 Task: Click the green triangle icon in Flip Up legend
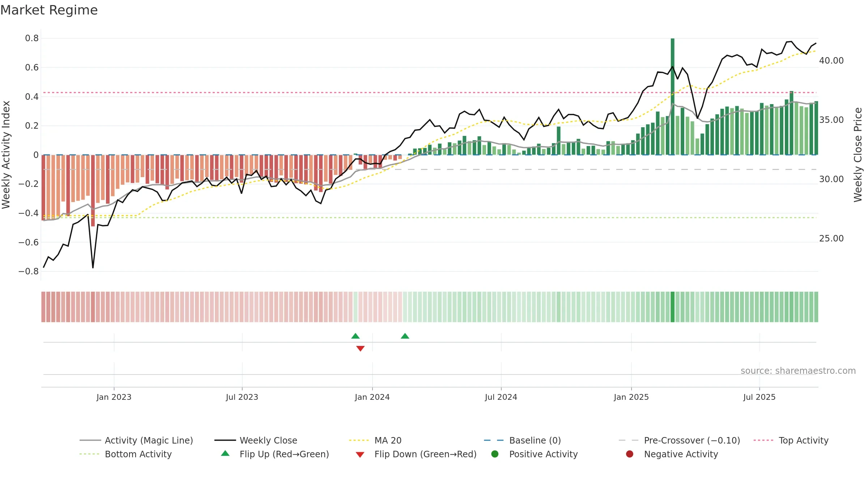[x=225, y=453]
